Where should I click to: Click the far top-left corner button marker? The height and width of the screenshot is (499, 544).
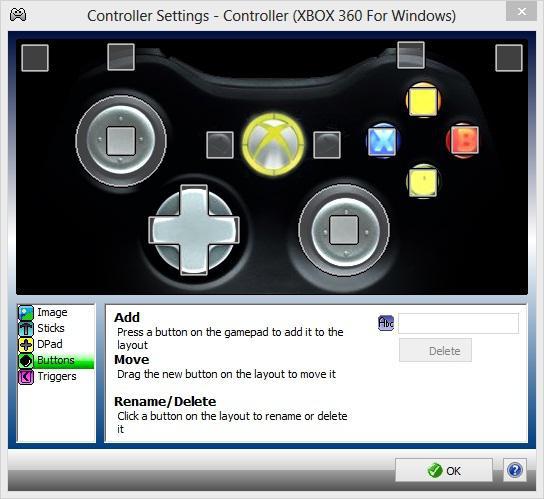pyautogui.click(x=35, y=58)
